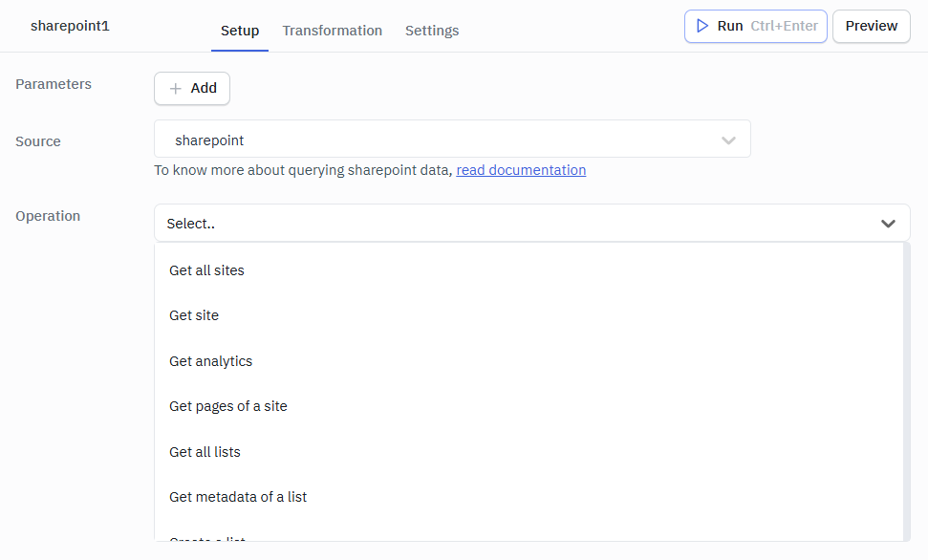Screen dimensions: 928x560
Task: Click the Source label
Action: (38, 141)
